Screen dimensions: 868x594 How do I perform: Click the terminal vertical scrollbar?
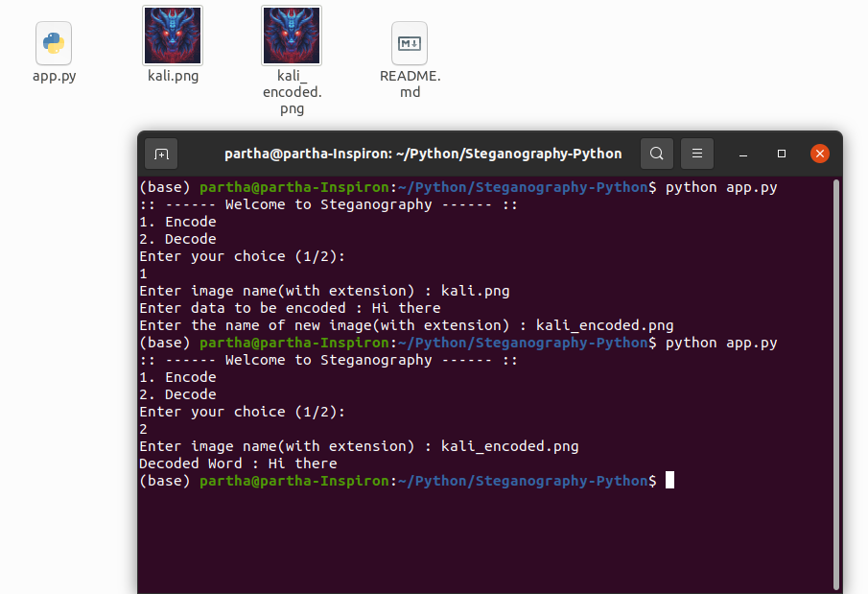837,384
